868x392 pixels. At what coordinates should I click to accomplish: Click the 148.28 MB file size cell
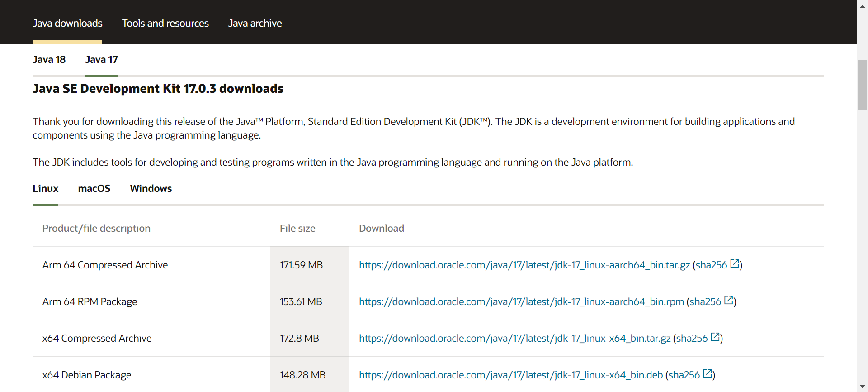(309, 375)
